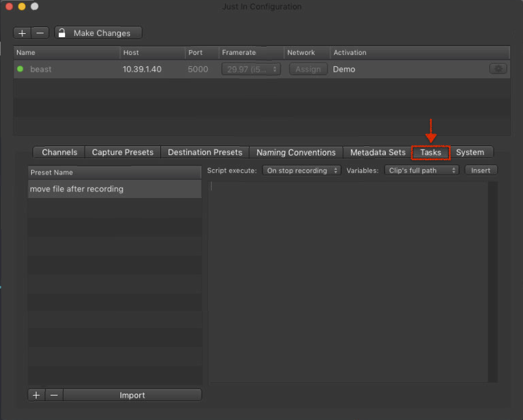523x420 pixels.
Task: Select the Tasks tab
Action: tap(430, 152)
